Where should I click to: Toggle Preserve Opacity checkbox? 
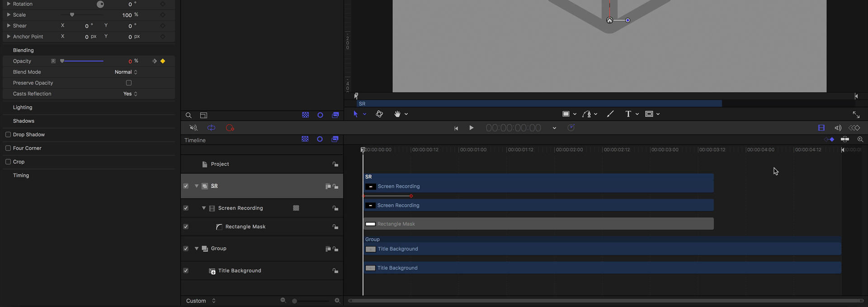(129, 83)
